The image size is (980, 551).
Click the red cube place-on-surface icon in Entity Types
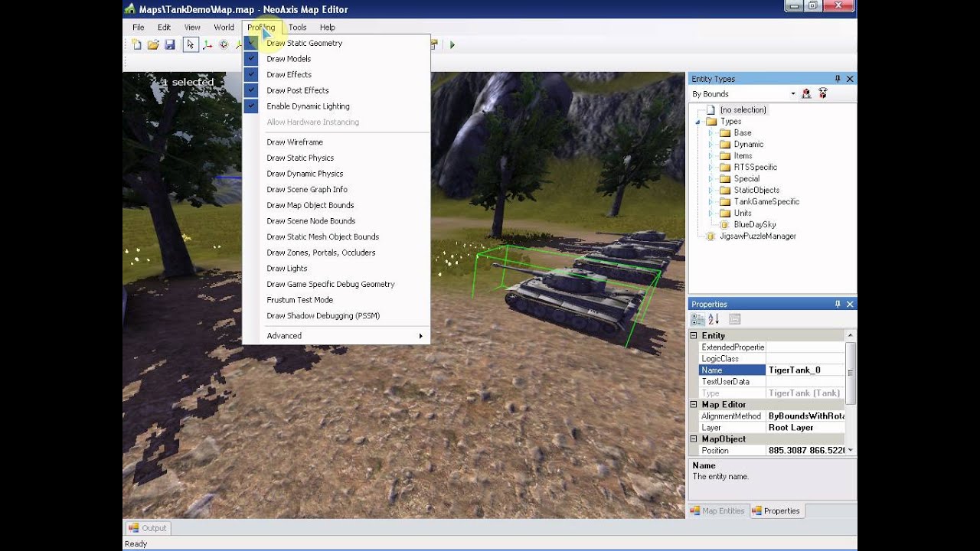[806, 93]
